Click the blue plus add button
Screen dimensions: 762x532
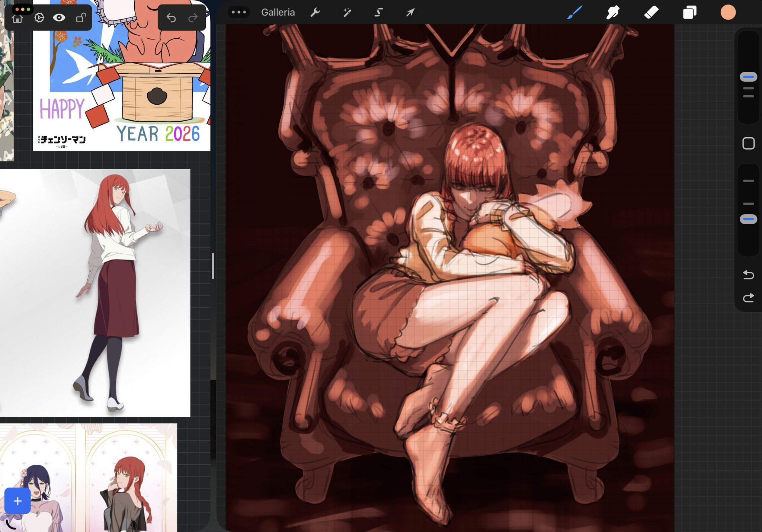17,501
